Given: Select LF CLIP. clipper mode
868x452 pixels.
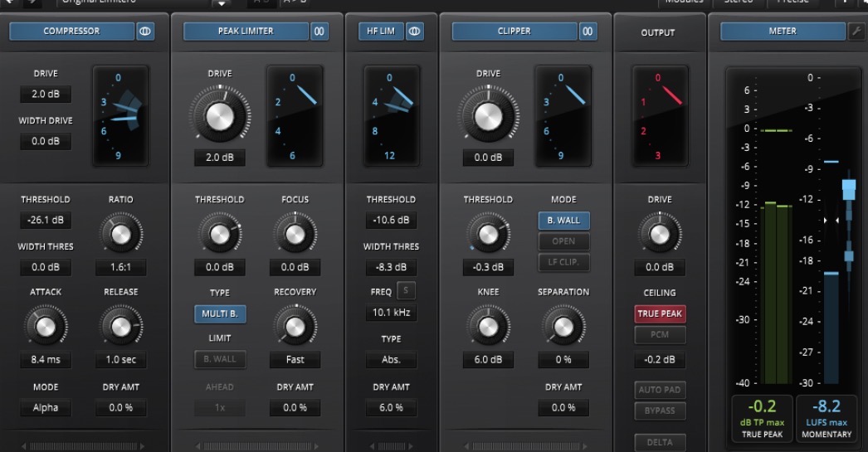Looking at the screenshot, I should pyautogui.click(x=563, y=262).
